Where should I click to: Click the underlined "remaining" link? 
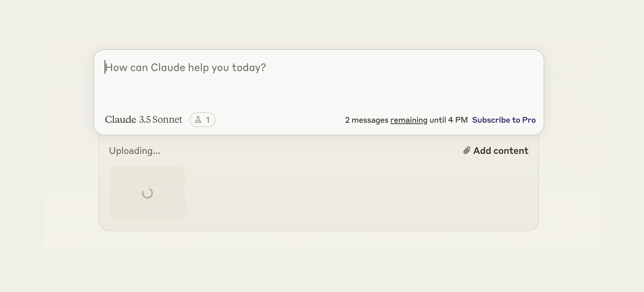pos(409,120)
